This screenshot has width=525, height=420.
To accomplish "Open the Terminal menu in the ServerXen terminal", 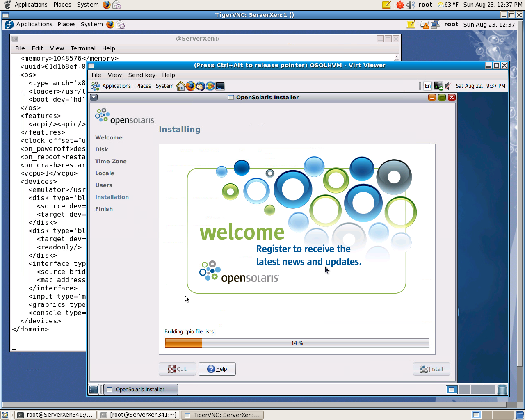I will point(83,48).
